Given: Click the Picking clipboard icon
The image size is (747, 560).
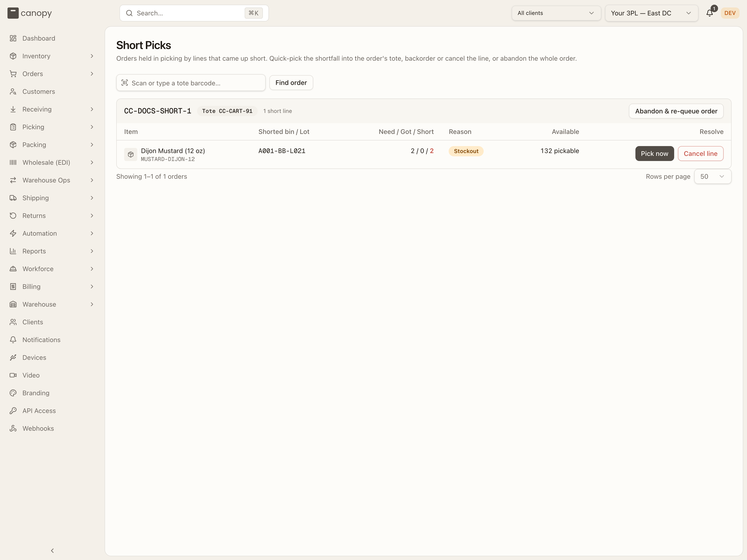Looking at the screenshot, I should click(x=13, y=127).
